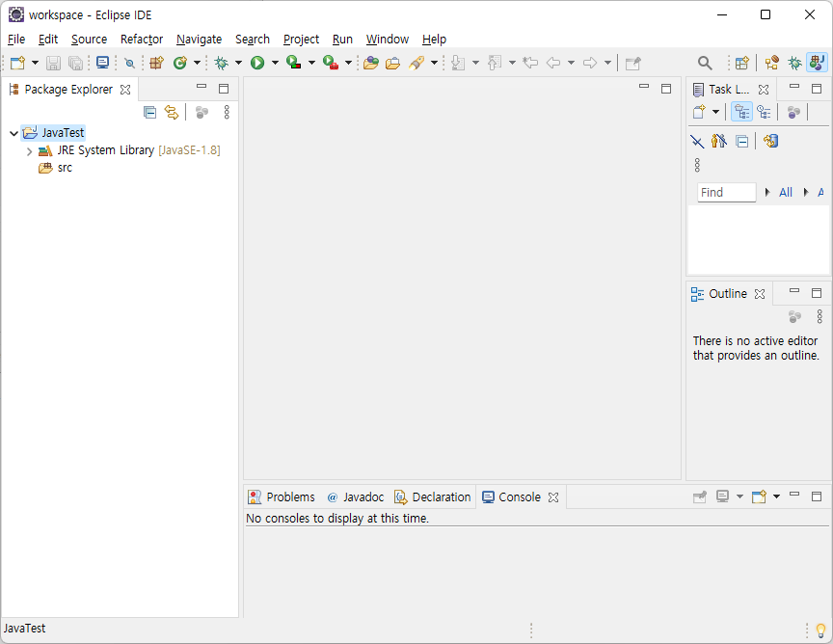This screenshot has width=833, height=644.
Task: Toggle Categorized presentation in Task List
Action: coord(741,112)
